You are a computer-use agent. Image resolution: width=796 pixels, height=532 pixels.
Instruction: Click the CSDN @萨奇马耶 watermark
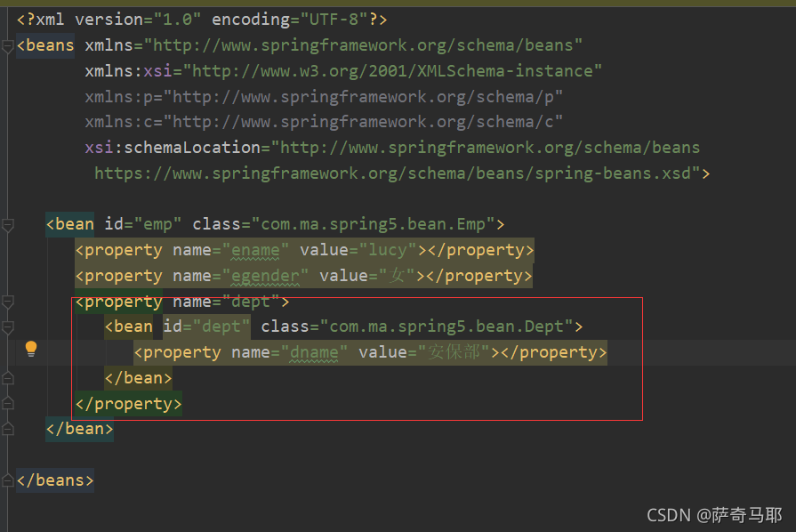[x=715, y=514]
